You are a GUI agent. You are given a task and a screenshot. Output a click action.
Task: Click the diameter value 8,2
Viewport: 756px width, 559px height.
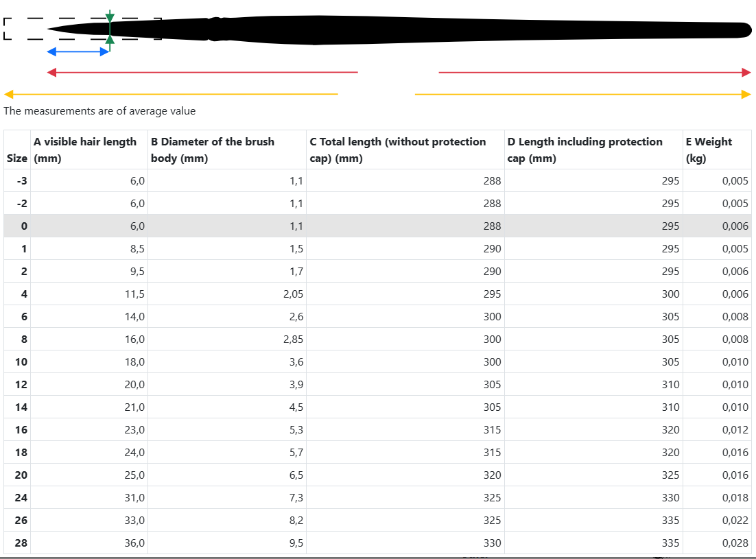[x=296, y=521]
